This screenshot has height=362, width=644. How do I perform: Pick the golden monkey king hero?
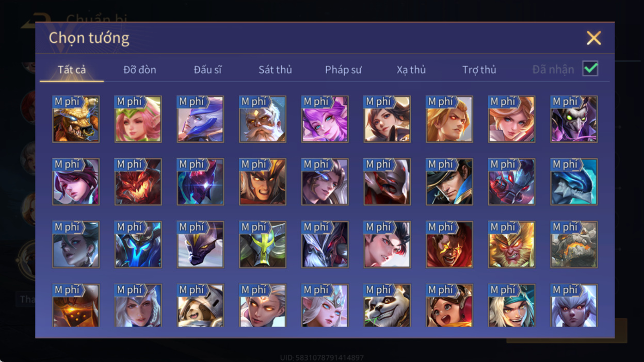pos(512,245)
